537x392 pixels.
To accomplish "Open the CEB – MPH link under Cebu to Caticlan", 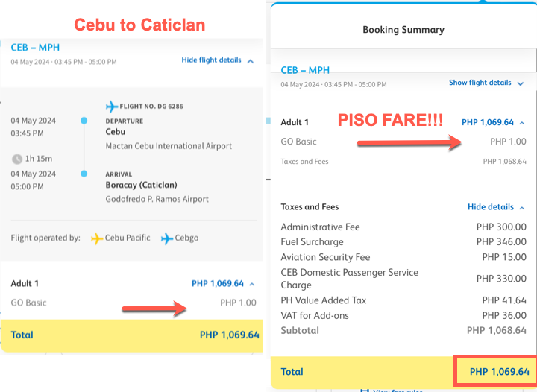I will coord(35,48).
